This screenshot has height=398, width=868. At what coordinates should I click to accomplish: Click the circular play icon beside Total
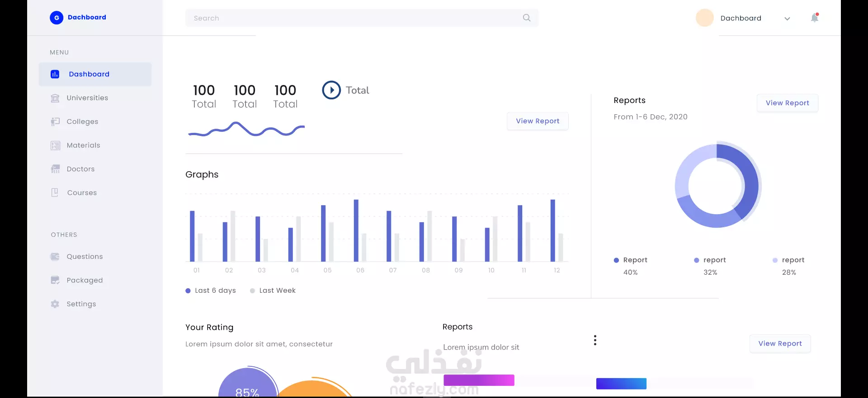point(331,90)
